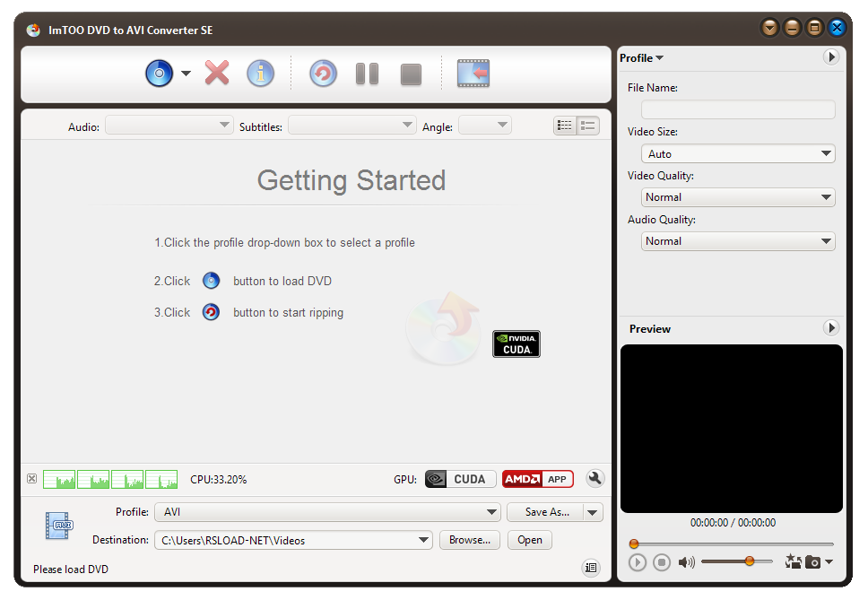Click the 'Please load DVD' status text

coord(71,569)
